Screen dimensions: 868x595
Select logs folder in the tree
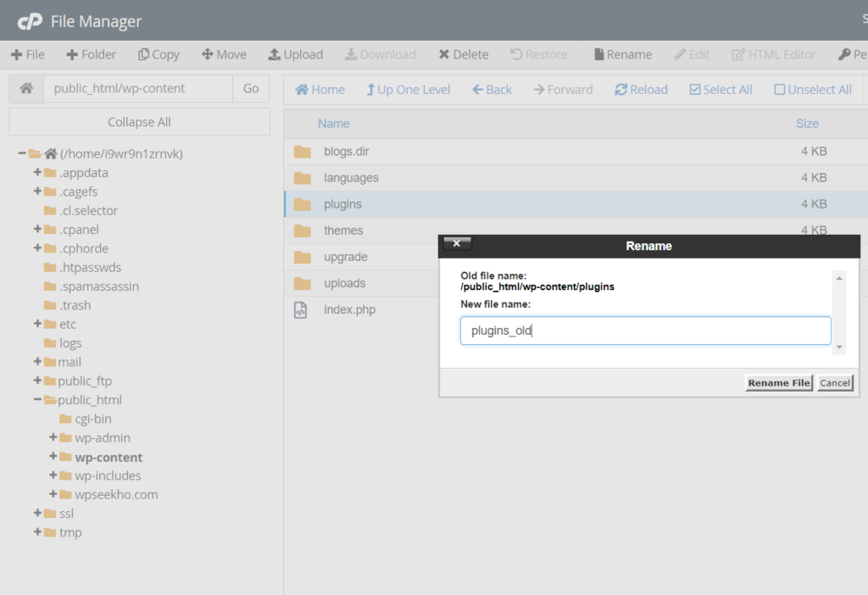[x=70, y=343]
